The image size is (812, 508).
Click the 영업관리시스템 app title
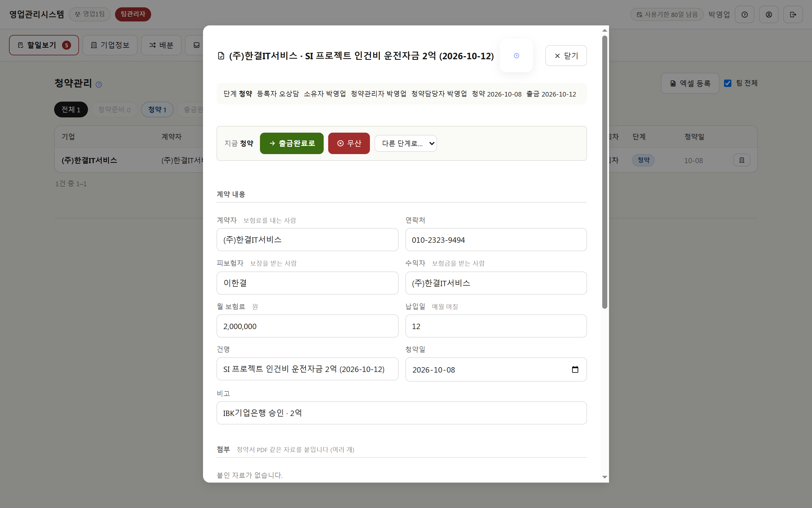point(37,14)
